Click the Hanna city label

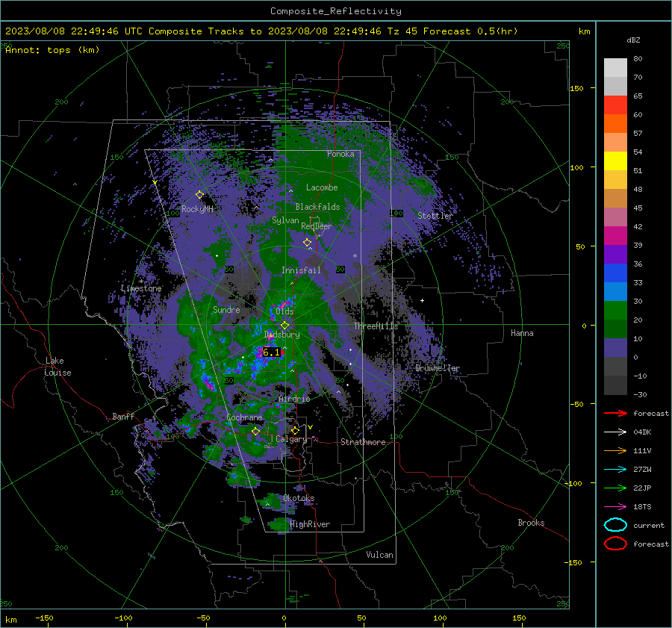click(x=522, y=333)
